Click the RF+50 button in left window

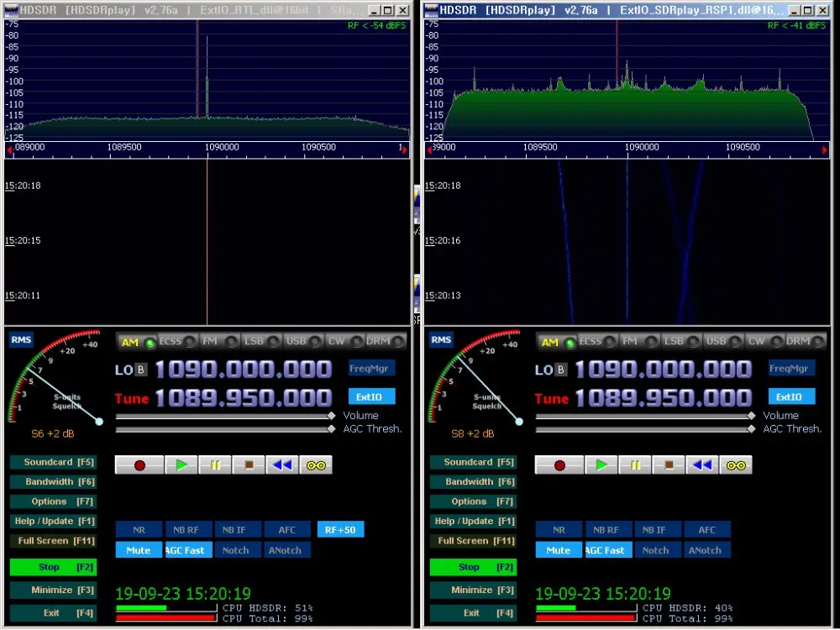click(341, 530)
